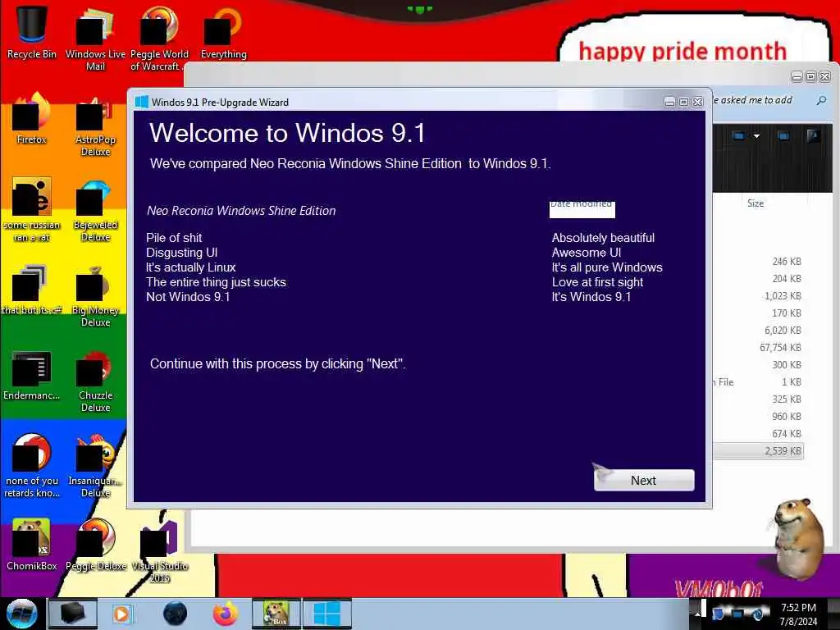Select the Chuzzle Deluxe desktop icon

click(95, 381)
